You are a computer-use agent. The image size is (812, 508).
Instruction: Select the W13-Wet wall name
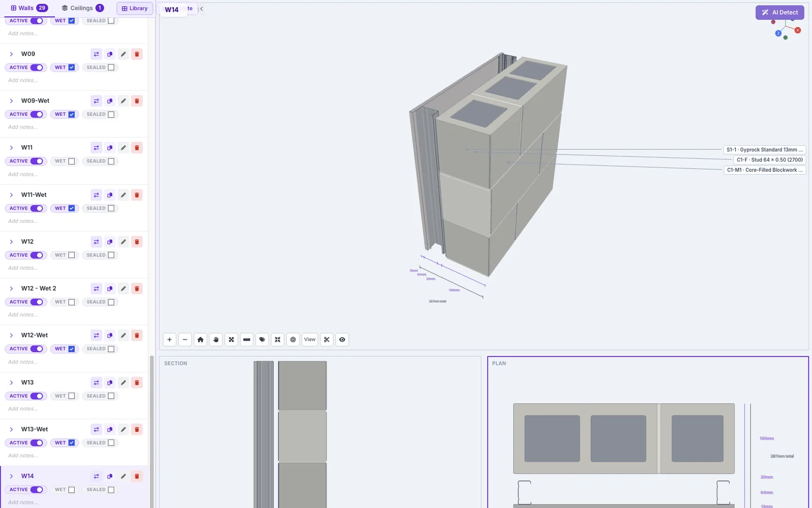(35, 429)
